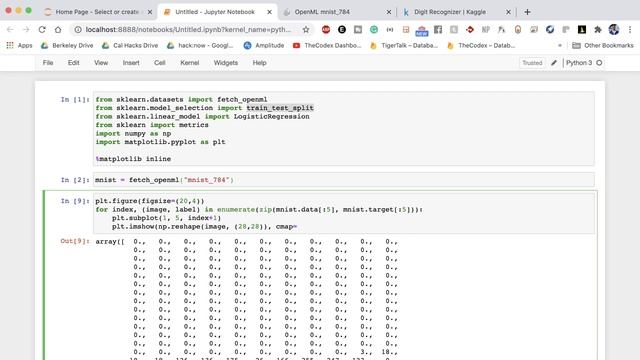Switch to the OpenML mnist_784 tab

pyautogui.click(x=337, y=12)
